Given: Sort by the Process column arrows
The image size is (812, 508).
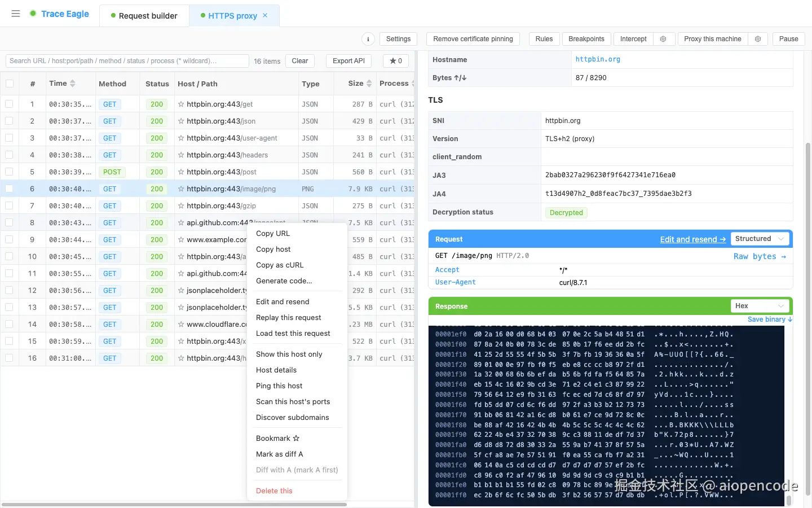Looking at the screenshot, I should click(413, 84).
